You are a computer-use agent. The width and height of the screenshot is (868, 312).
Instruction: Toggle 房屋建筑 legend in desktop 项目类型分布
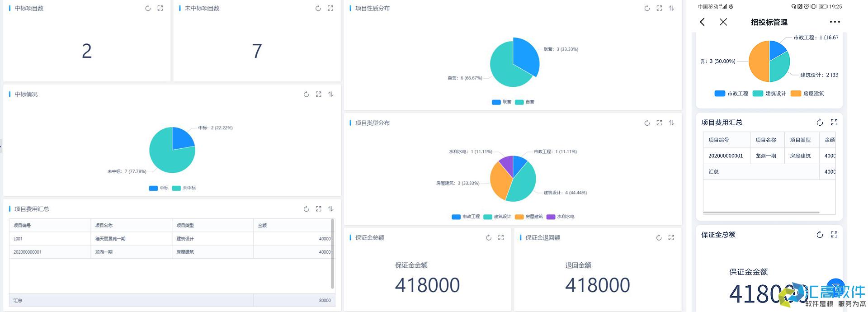[529, 217]
